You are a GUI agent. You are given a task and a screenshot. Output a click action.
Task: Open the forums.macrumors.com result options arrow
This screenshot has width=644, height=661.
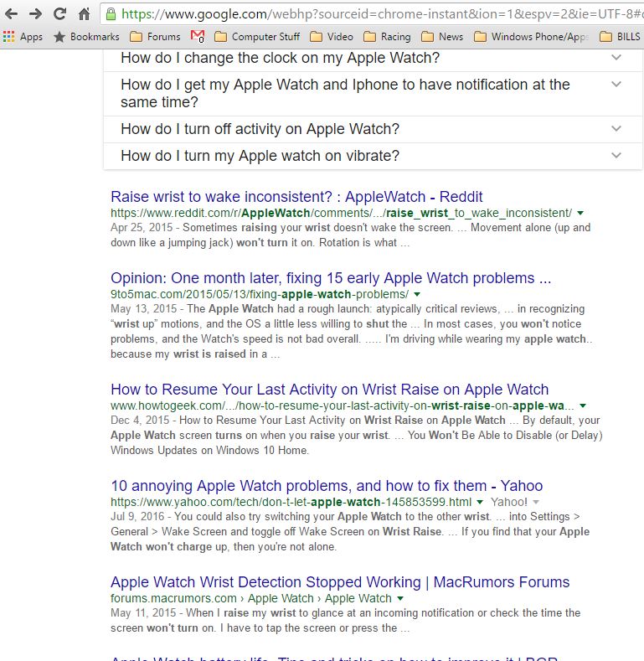400,599
